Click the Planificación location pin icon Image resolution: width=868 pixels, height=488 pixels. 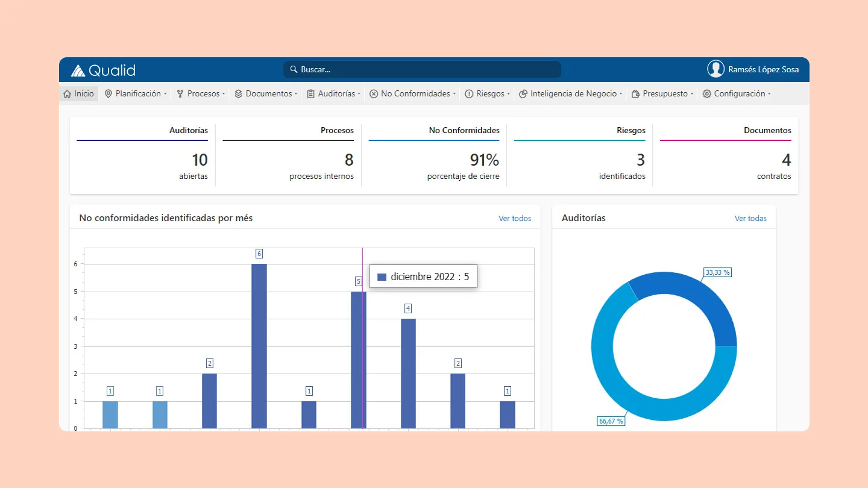click(108, 94)
